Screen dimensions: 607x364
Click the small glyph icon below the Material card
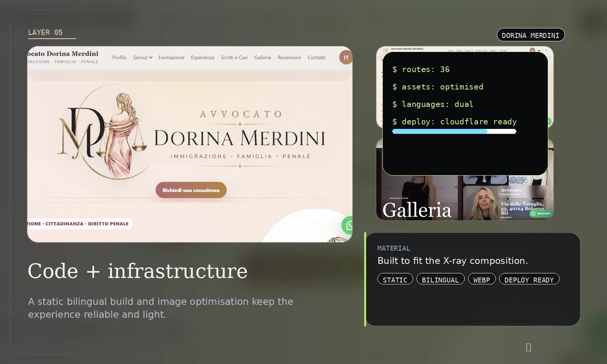[528, 347]
